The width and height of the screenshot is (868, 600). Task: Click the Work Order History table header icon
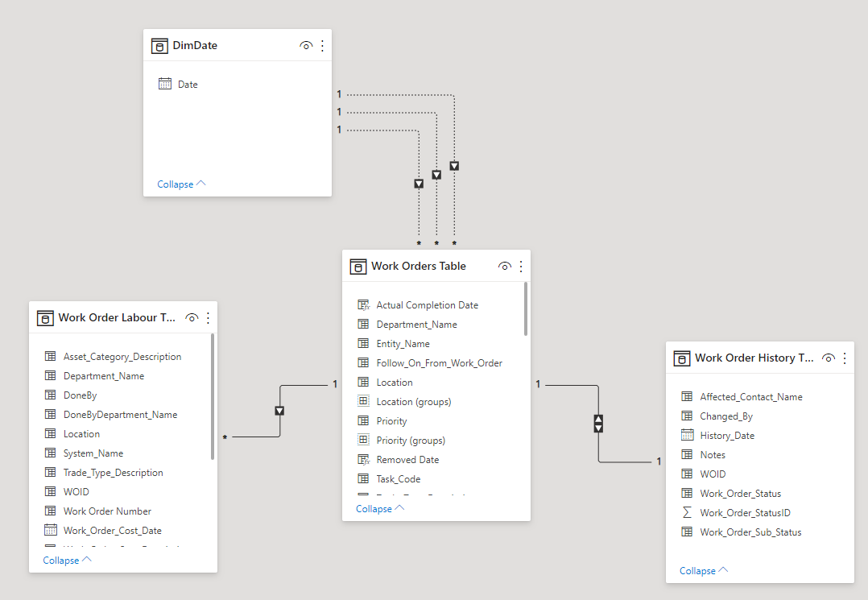682,358
